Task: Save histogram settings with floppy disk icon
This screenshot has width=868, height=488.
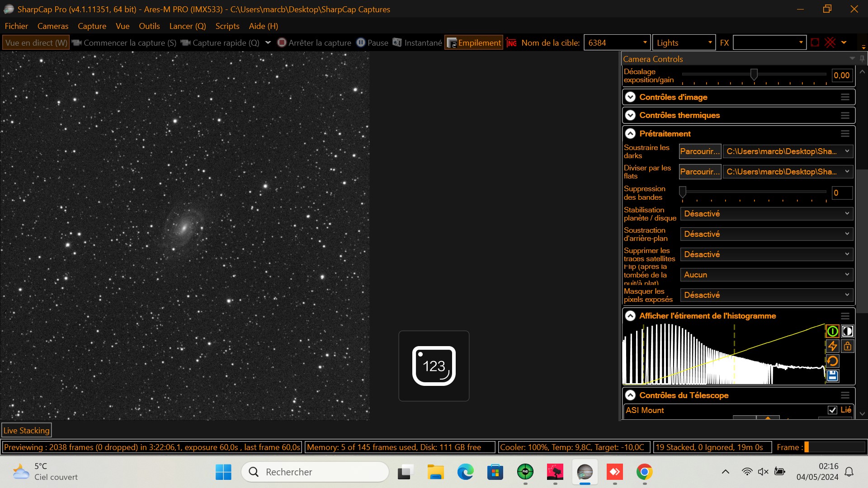Action: click(833, 375)
